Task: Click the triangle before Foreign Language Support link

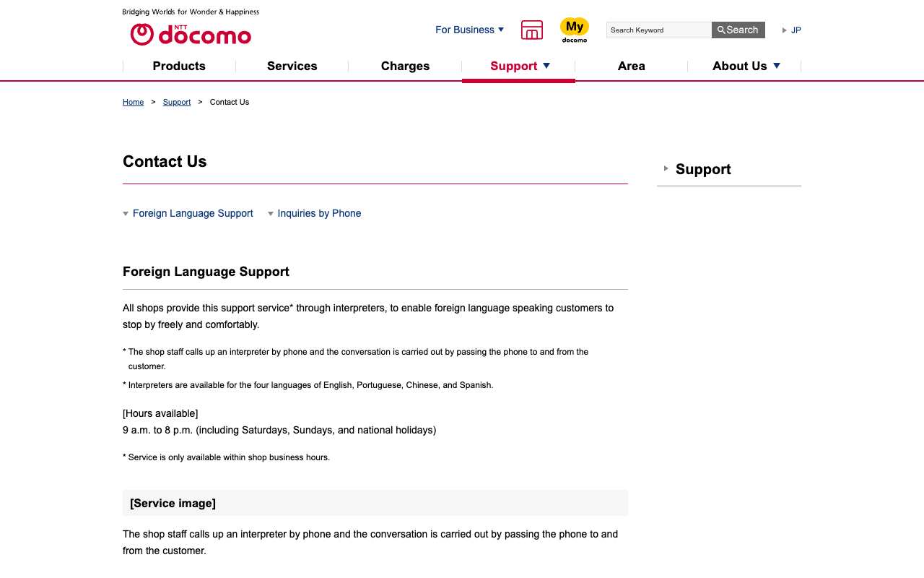Action: 126,214
